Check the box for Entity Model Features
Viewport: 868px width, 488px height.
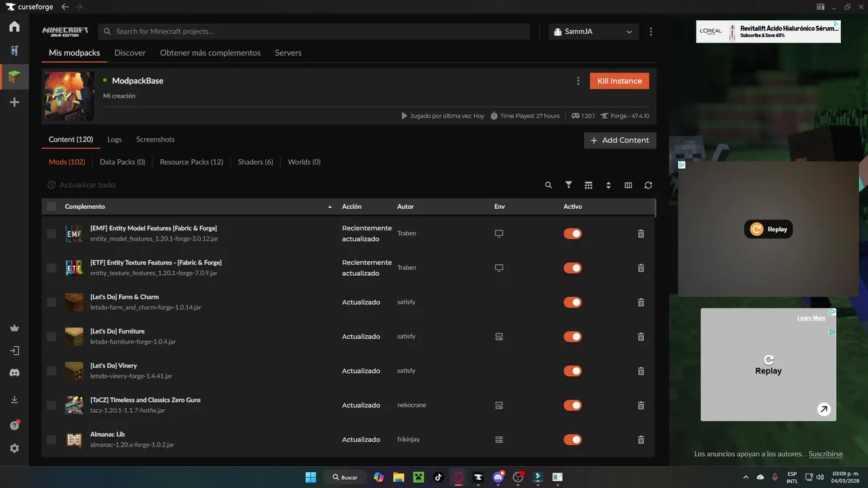(x=52, y=234)
